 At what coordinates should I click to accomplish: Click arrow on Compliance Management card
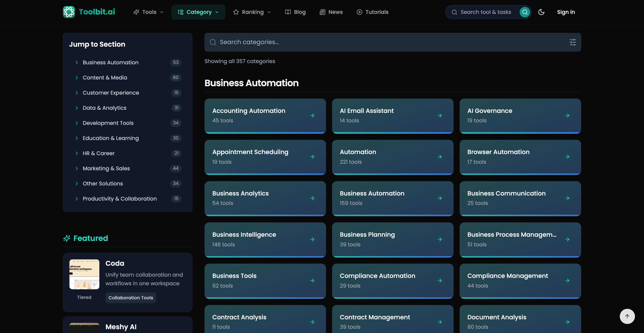click(x=567, y=281)
